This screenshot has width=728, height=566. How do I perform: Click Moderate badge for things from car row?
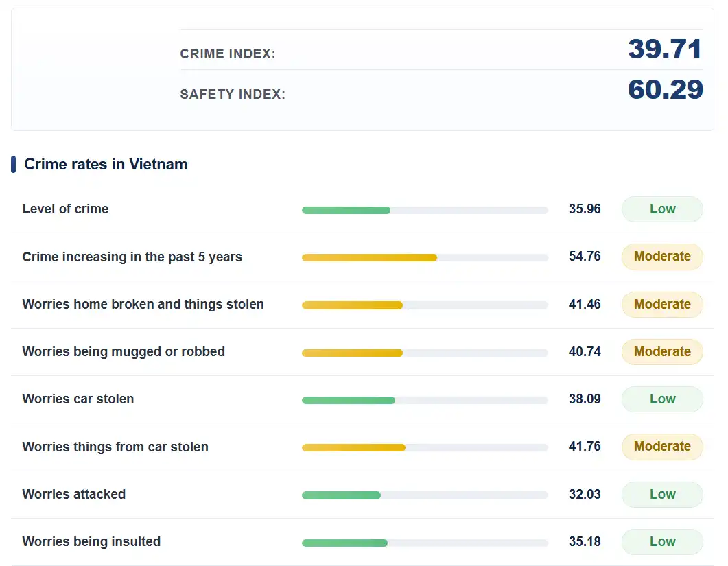click(662, 446)
